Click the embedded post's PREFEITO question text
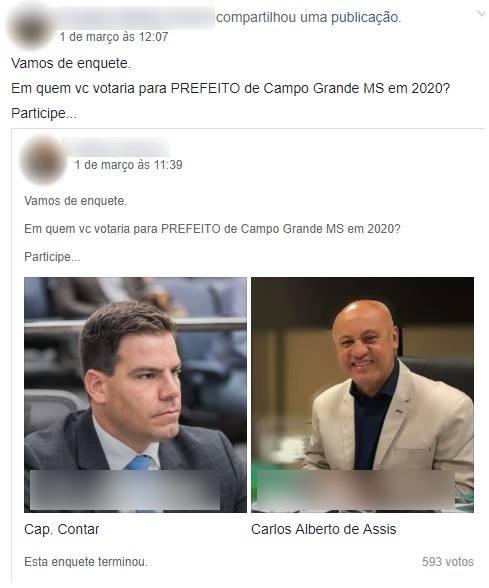Image resolution: width=489 pixels, height=588 pixels. [x=212, y=229]
